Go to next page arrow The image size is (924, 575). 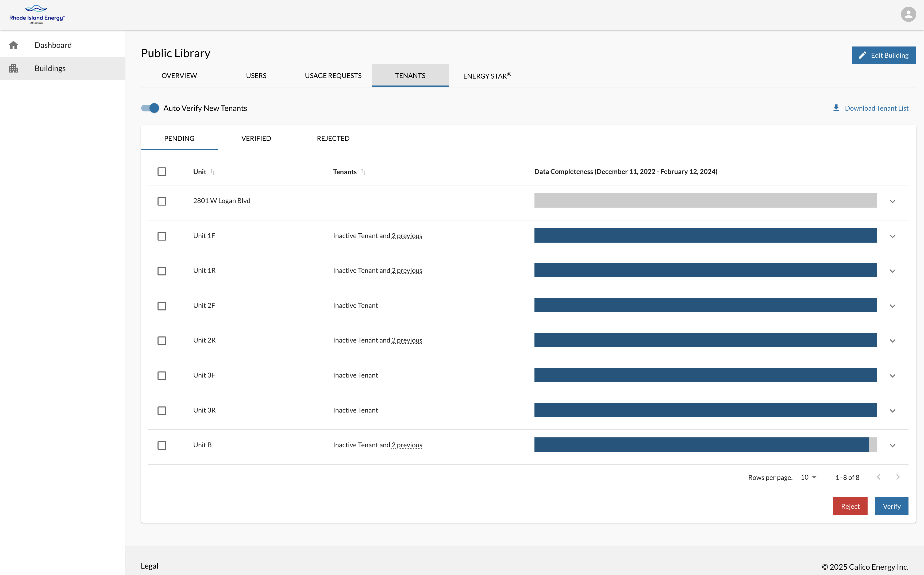898,477
